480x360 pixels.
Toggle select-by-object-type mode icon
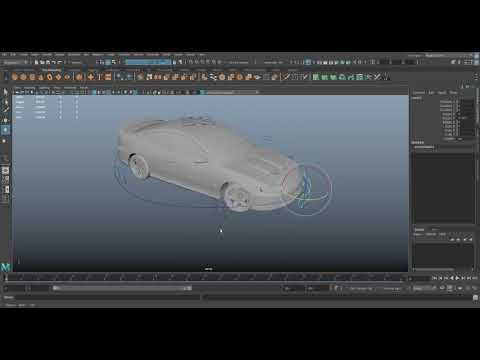[x=108, y=62]
